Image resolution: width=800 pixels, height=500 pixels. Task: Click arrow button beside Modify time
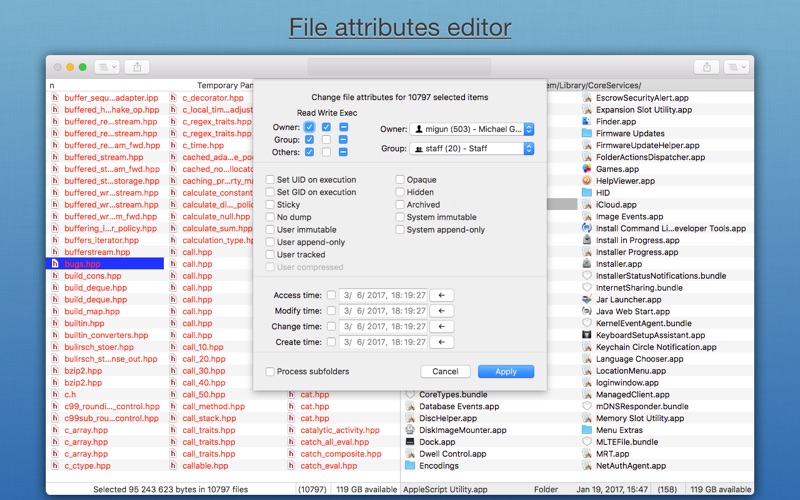point(443,311)
